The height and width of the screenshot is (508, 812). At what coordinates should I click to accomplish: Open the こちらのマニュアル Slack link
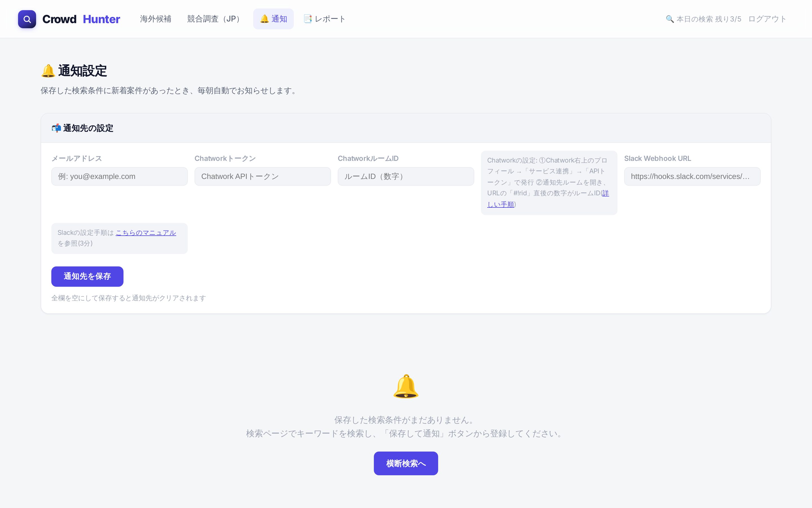pyautogui.click(x=145, y=233)
